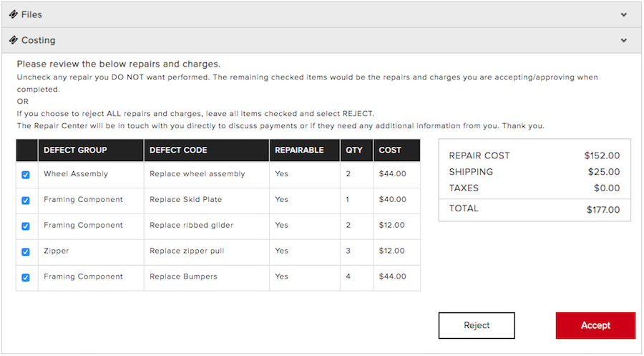Click the Replace wheel assembly defect code

pos(197,173)
